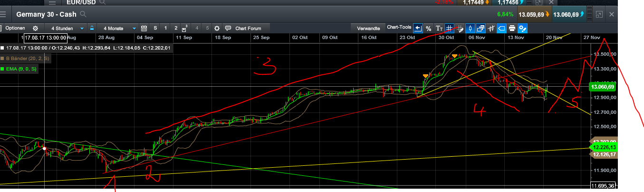Click the OHLC readout O:12.240,43
This screenshot has height=192, width=644.
point(67,48)
